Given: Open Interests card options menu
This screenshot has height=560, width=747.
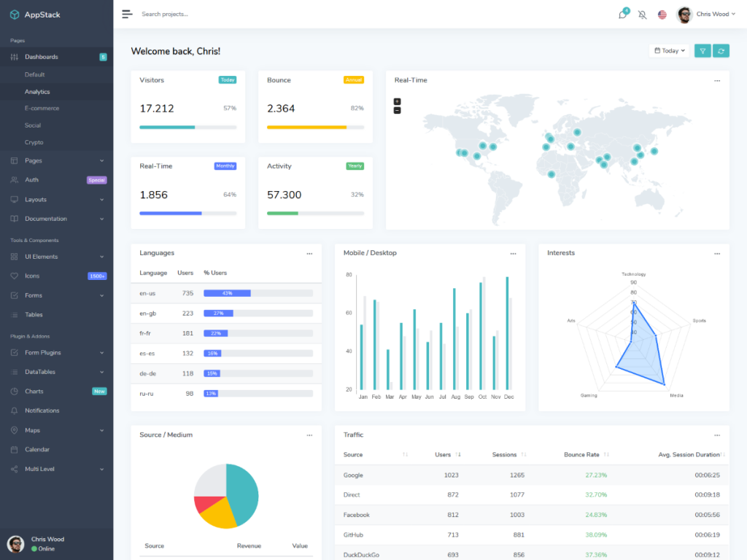Looking at the screenshot, I should pos(717,254).
